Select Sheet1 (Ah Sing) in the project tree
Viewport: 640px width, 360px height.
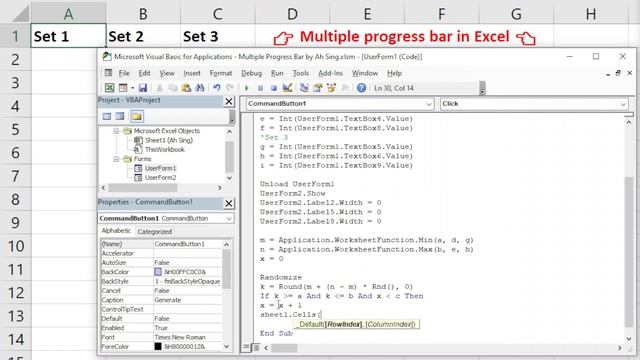pos(169,140)
